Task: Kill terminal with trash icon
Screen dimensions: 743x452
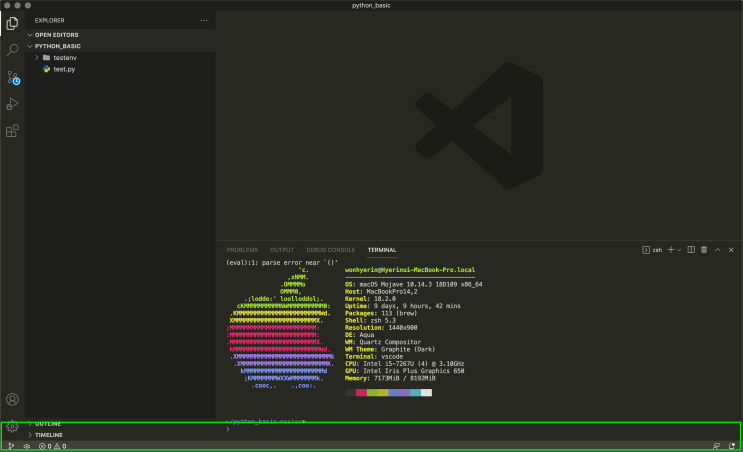Action: pos(704,250)
